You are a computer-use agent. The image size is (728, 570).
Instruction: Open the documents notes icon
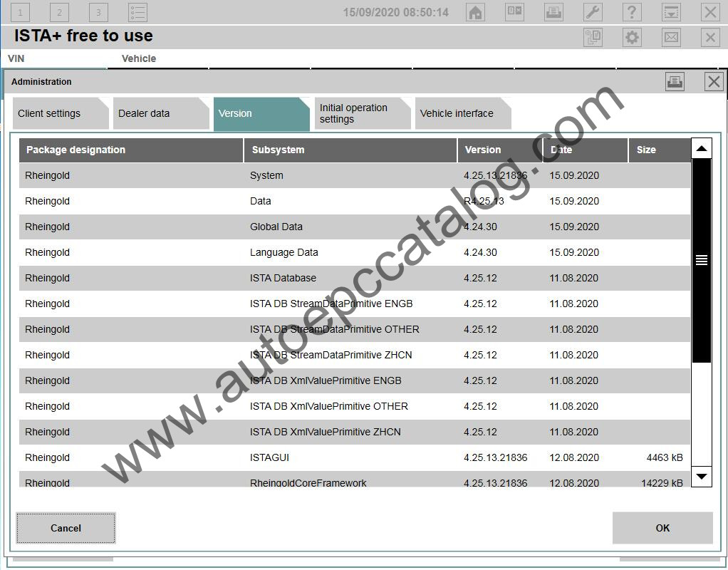(593, 37)
